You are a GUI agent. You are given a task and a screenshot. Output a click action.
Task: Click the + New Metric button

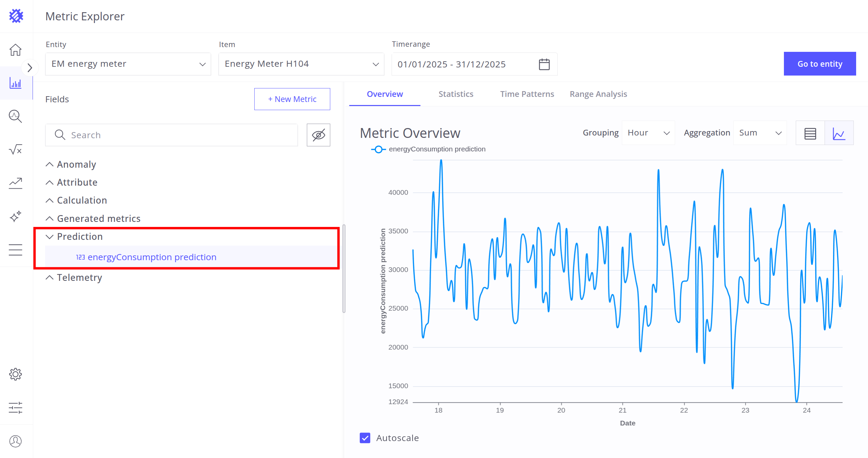tap(292, 99)
